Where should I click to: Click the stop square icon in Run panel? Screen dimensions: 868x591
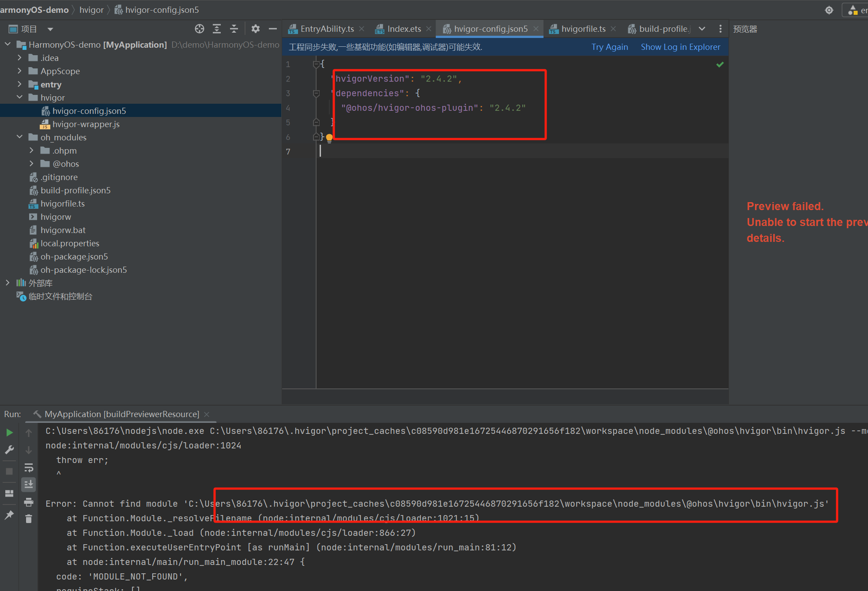(x=9, y=471)
